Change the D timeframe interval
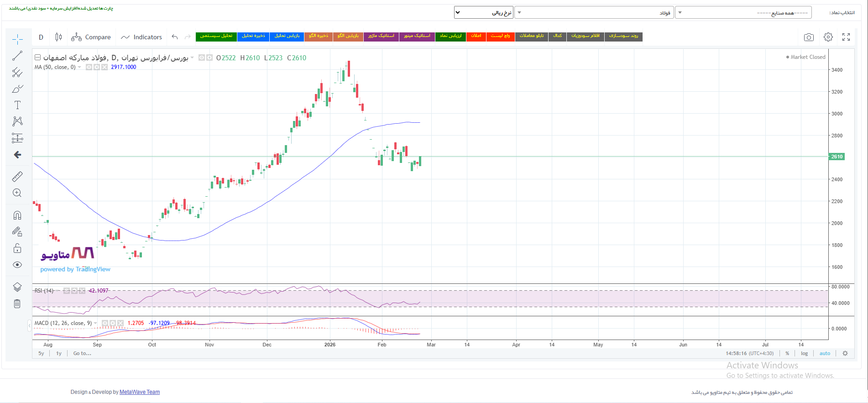868x403 pixels. [41, 37]
